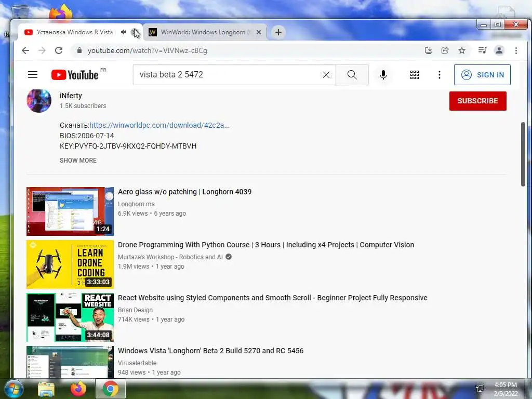This screenshot has width=532, height=399.
Task: Subscribe to the iNferty channel
Action: click(x=478, y=101)
